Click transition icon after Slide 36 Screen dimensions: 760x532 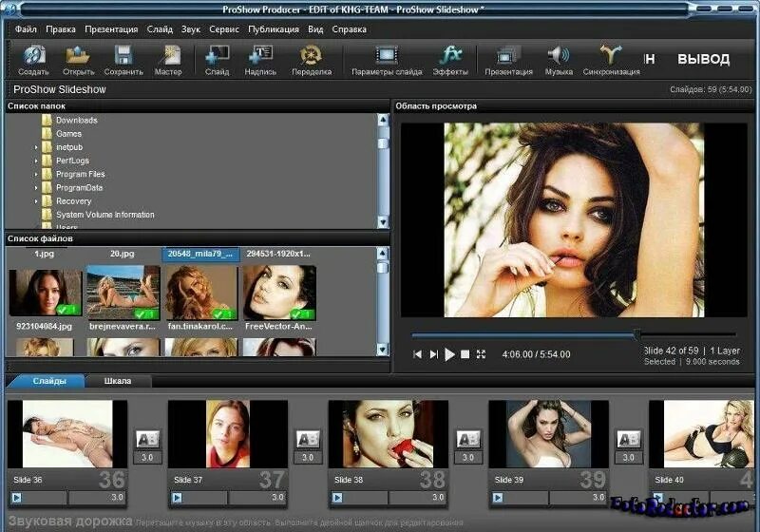tap(147, 440)
